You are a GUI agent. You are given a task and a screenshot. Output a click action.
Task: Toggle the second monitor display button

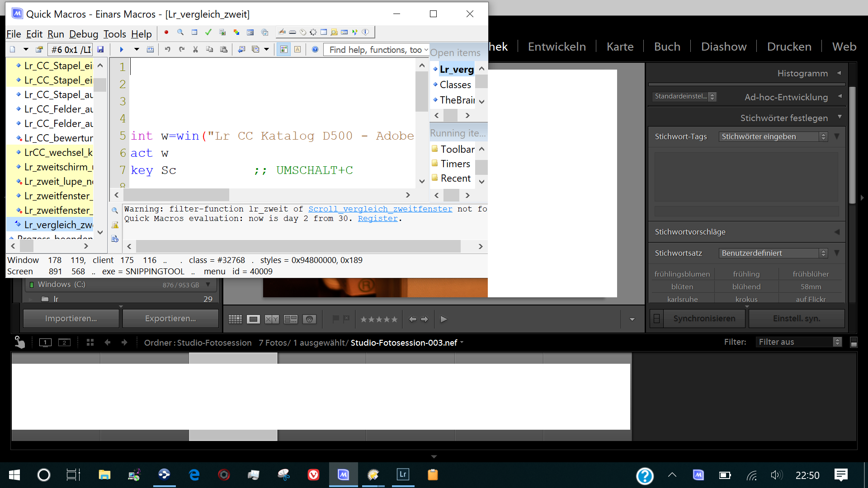[x=64, y=343]
